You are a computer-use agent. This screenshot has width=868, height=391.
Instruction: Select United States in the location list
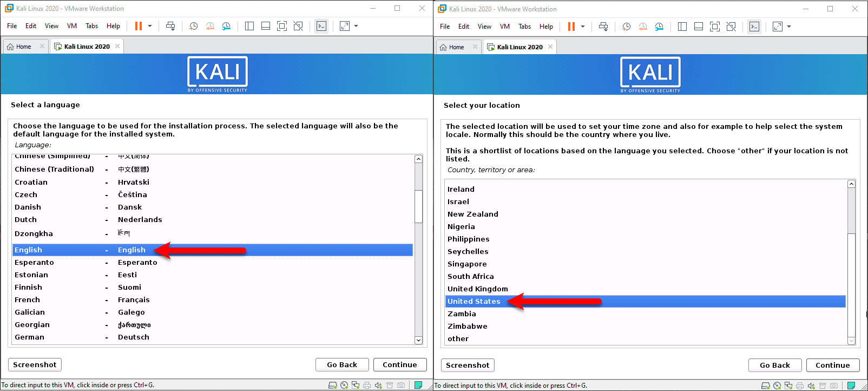(646, 301)
